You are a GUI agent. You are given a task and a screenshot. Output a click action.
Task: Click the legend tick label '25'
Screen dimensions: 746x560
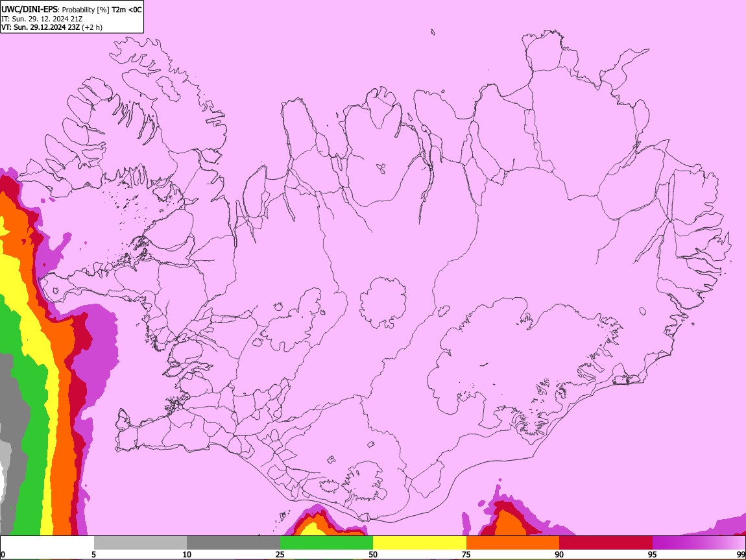280,555
